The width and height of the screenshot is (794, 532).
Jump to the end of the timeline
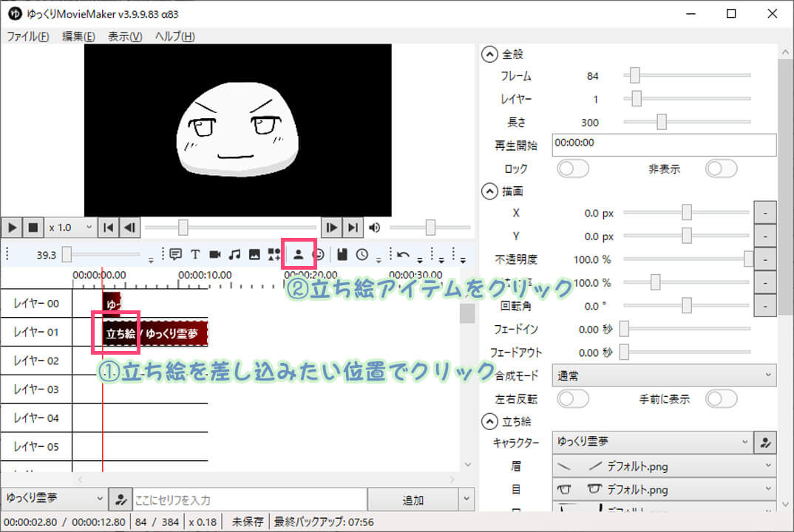353,228
